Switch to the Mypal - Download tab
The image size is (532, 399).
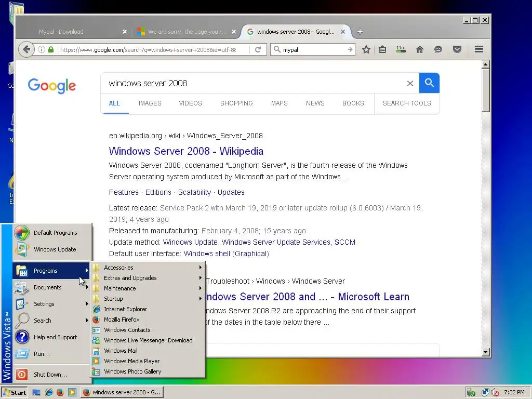click(61, 32)
